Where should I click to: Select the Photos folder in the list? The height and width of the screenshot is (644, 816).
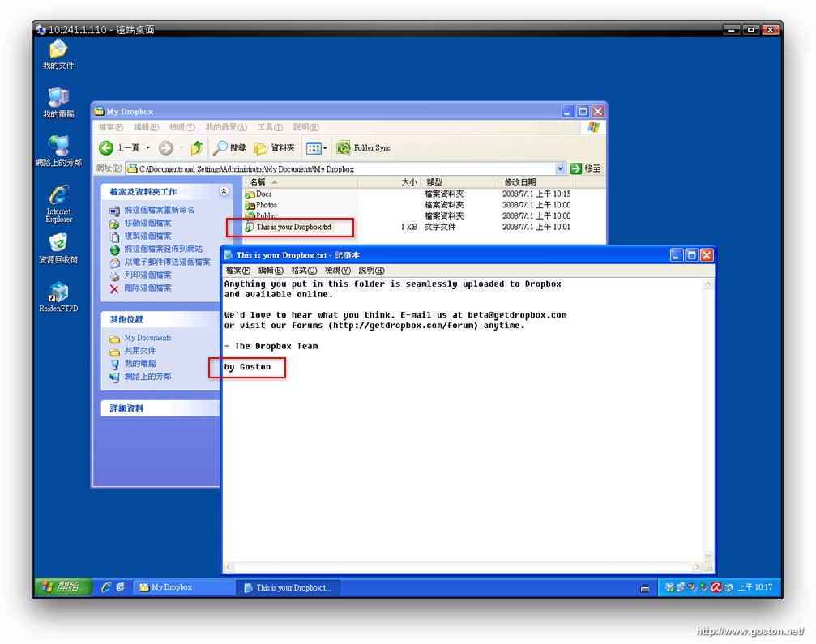coord(261,205)
